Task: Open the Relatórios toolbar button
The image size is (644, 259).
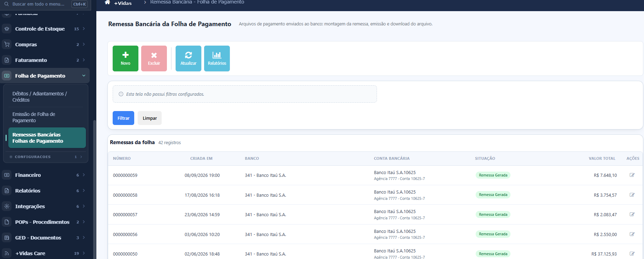Action: [x=217, y=58]
